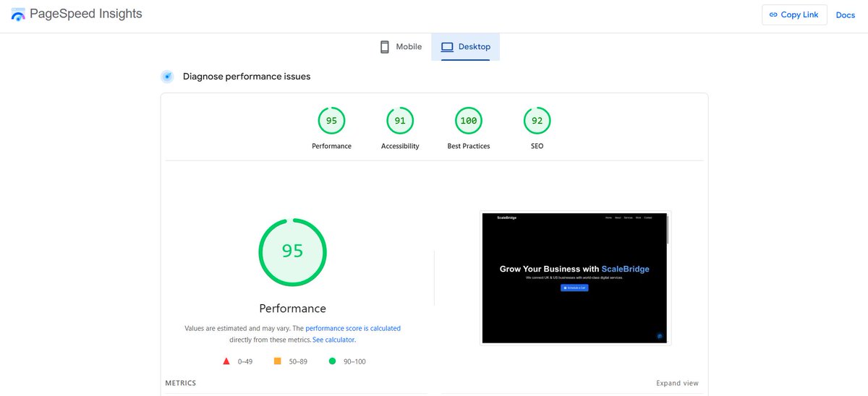
Task: Click the mobile phone icon
Action: coord(385,47)
